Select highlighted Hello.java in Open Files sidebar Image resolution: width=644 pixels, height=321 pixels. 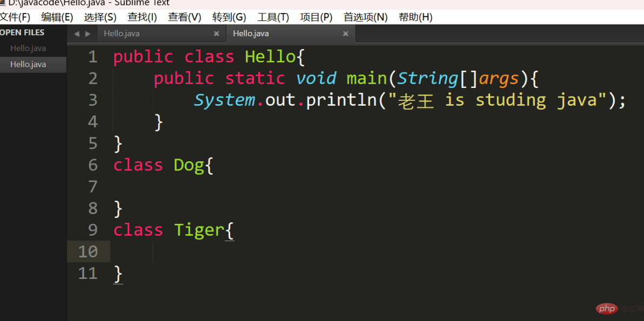[x=33, y=64]
